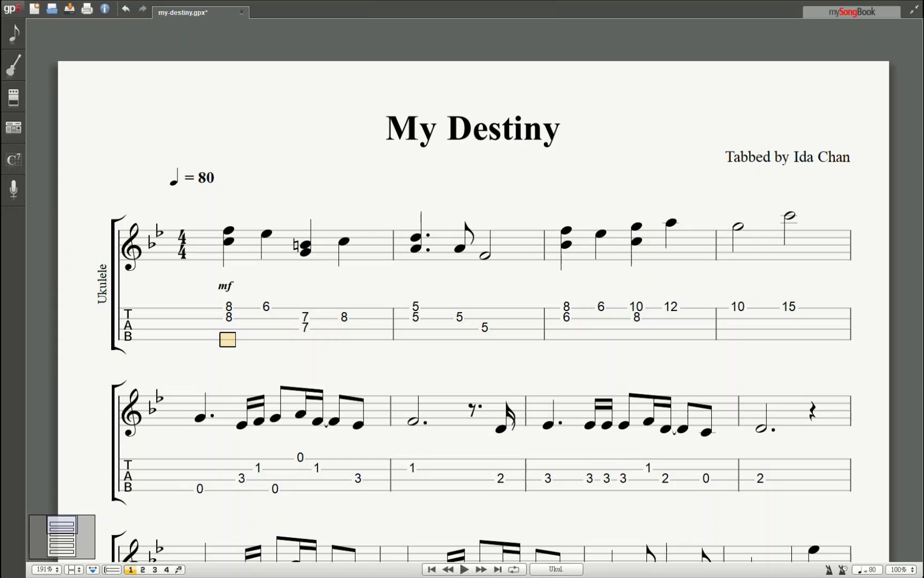Open the score information dialog
Screen dimensions: 924x578
pyautogui.click(x=105, y=9)
